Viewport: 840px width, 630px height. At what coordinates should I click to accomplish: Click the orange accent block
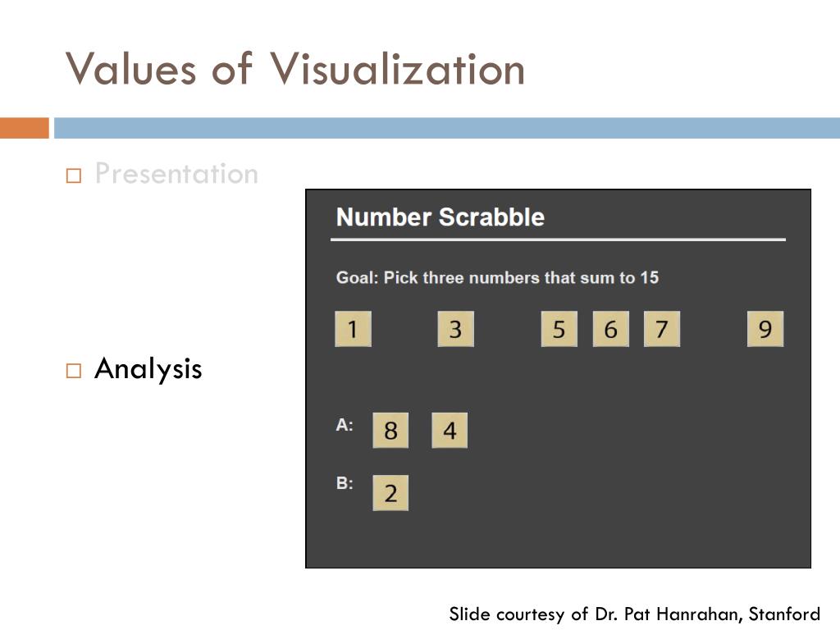(25, 128)
